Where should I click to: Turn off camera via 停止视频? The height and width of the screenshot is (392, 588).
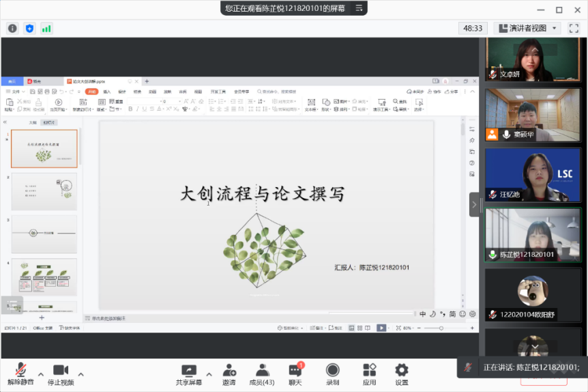tap(60, 374)
